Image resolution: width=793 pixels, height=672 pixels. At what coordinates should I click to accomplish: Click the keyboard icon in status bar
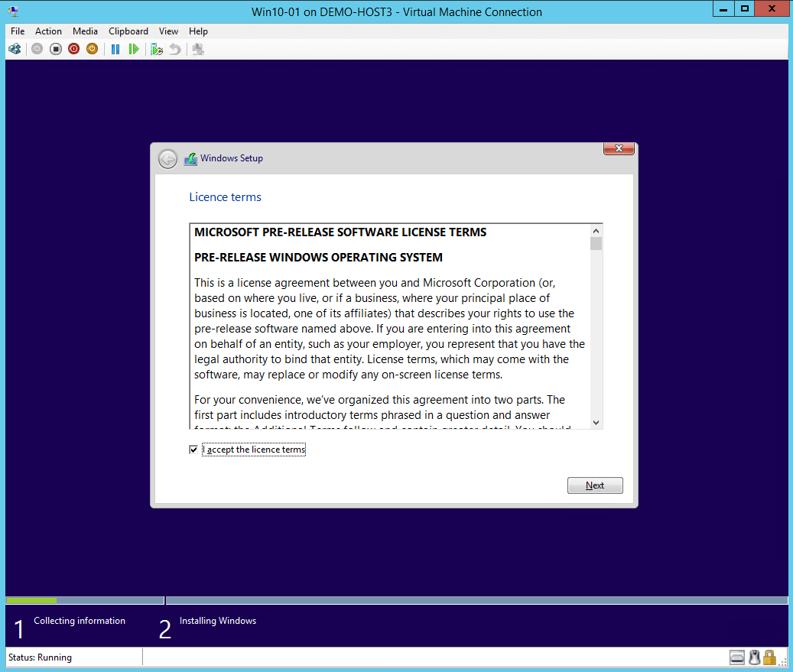[x=737, y=657]
